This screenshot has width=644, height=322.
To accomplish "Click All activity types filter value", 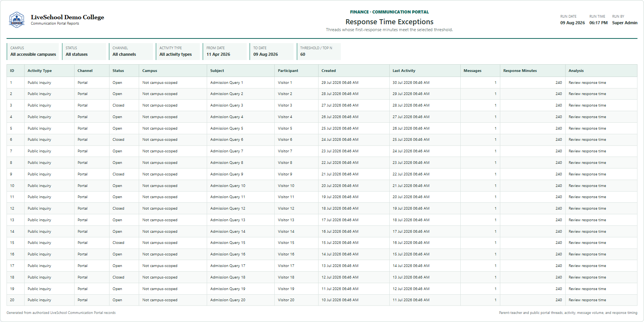I will click(176, 54).
